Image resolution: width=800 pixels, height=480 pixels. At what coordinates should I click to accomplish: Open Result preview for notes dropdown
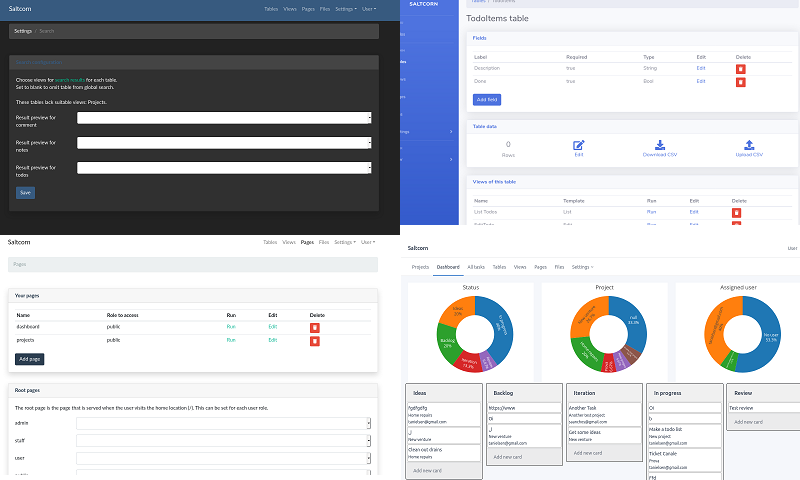pyautogui.click(x=224, y=142)
